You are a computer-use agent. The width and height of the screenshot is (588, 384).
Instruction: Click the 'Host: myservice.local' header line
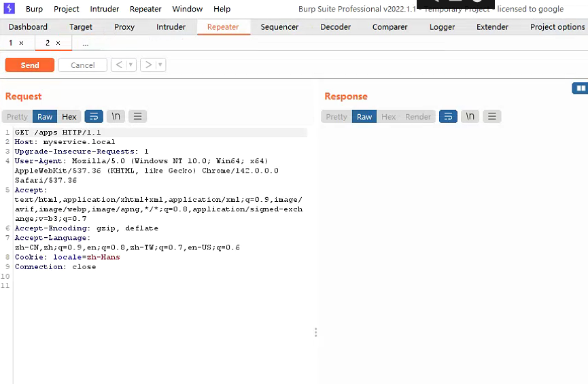(65, 142)
